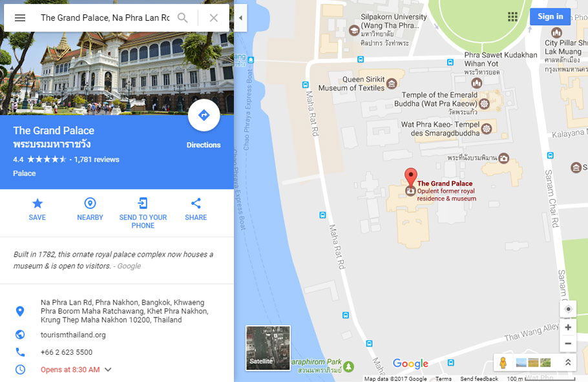This screenshot has width=588, height=382.
Task: Switch to Satellite view thumbnail
Action: coord(268,348)
